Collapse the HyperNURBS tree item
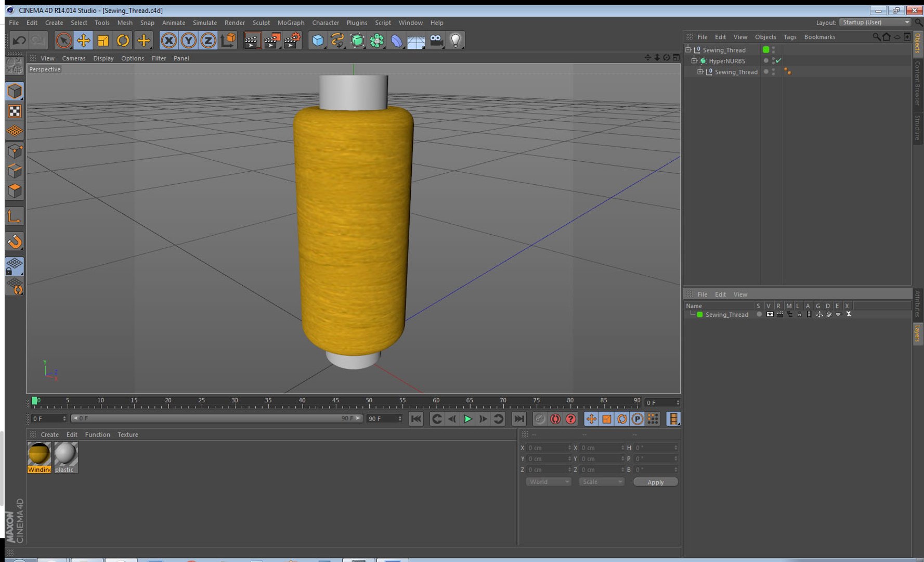The image size is (924, 562). (694, 61)
